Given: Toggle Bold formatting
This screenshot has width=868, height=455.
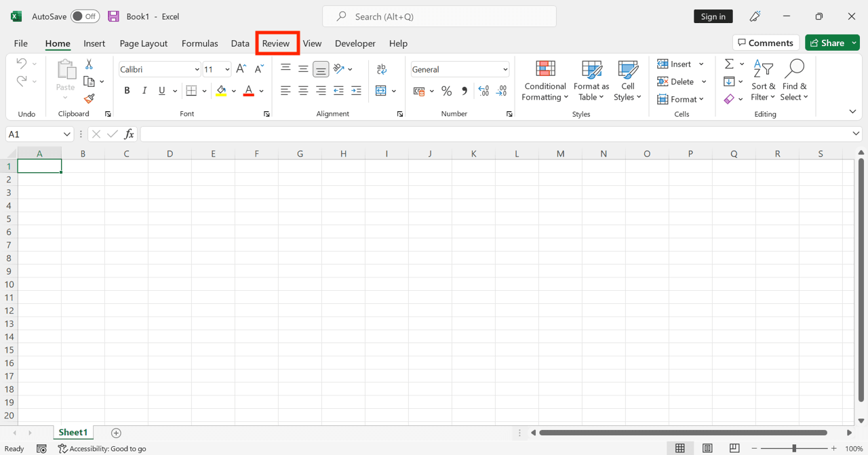Looking at the screenshot, I should pyautogui.click(x=127, y=91).
